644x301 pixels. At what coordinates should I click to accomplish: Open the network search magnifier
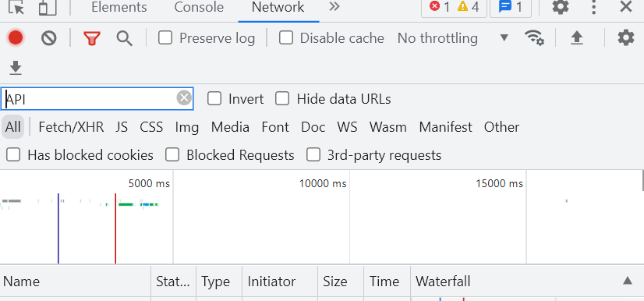pos(125,39)
